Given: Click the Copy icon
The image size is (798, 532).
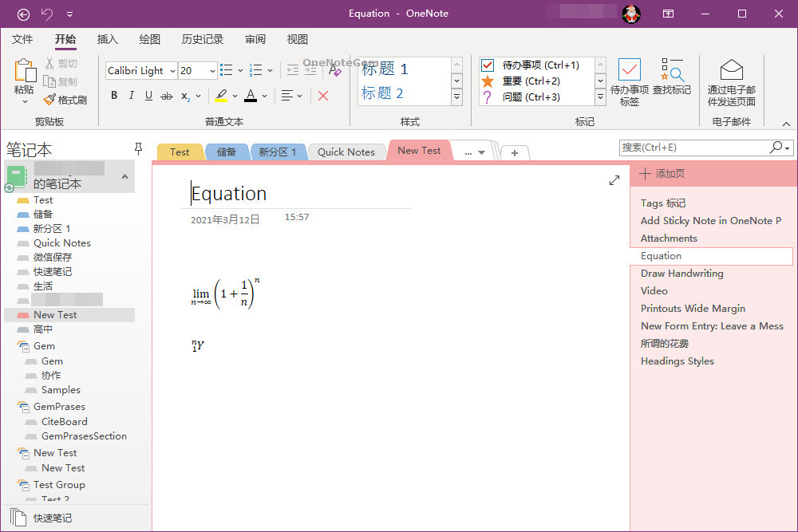Looking at the screenshot, I should (x=49, y=81).
